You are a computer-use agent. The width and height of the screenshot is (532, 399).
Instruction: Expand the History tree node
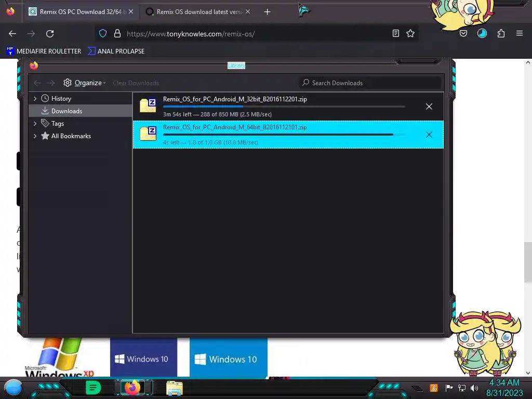[35, 99]
